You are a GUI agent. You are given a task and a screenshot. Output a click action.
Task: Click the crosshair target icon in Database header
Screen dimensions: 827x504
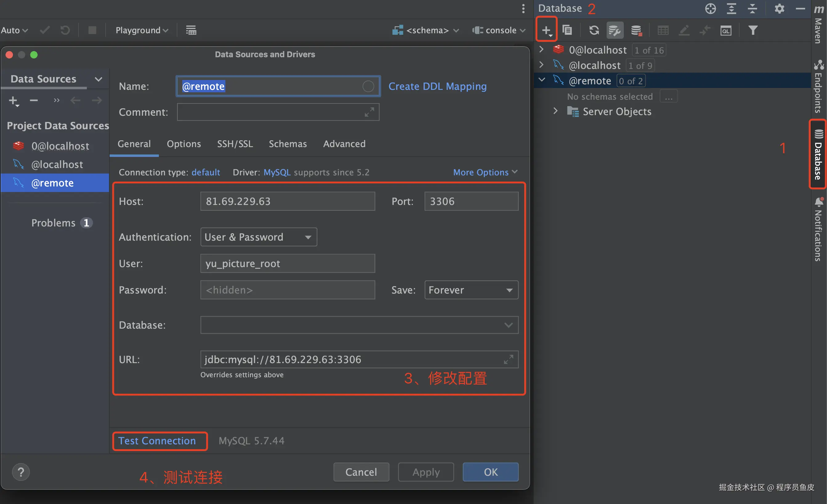(x=710, y=8)
